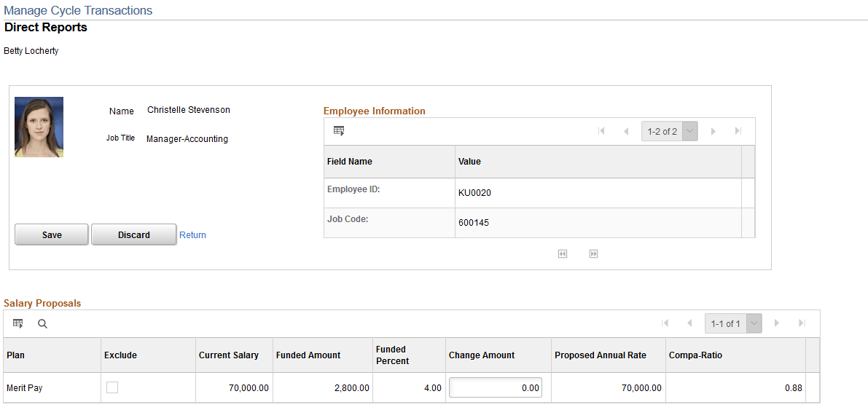Click the double-right arrow below Employee Information

click(x=593, y=254)
